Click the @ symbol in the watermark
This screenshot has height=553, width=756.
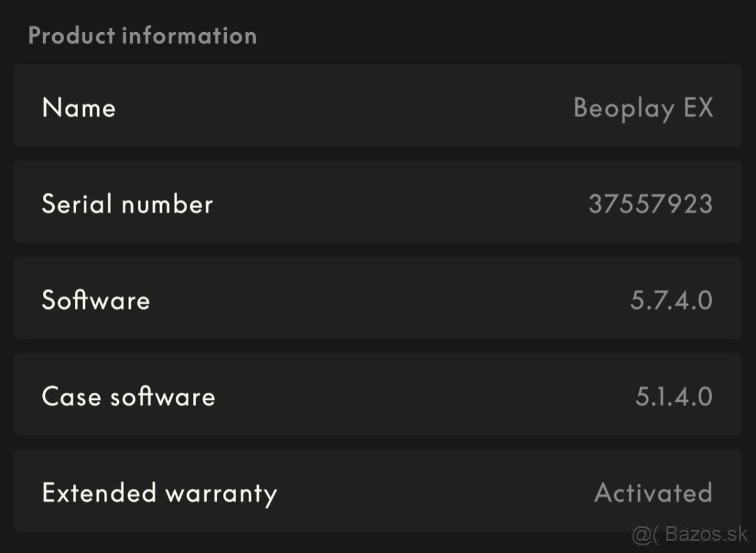(641, 535)
